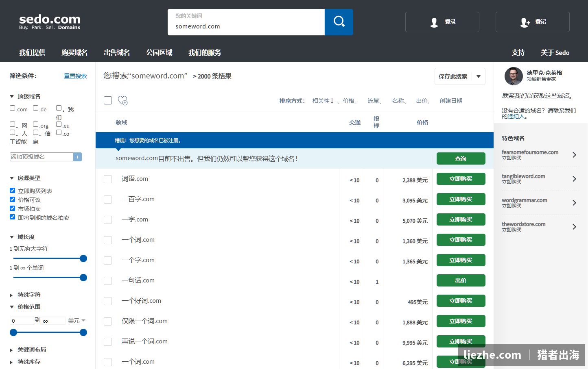Open the 出售域名 nav menu
Image resolution: width=588 pixels, height=369 pixels.
pyautogui.click(x=117, y=52)
